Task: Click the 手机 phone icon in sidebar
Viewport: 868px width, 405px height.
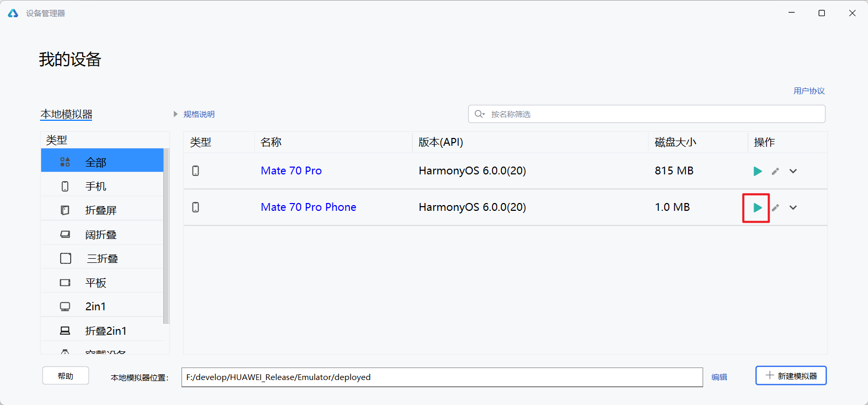Action: tap(65, 186)
